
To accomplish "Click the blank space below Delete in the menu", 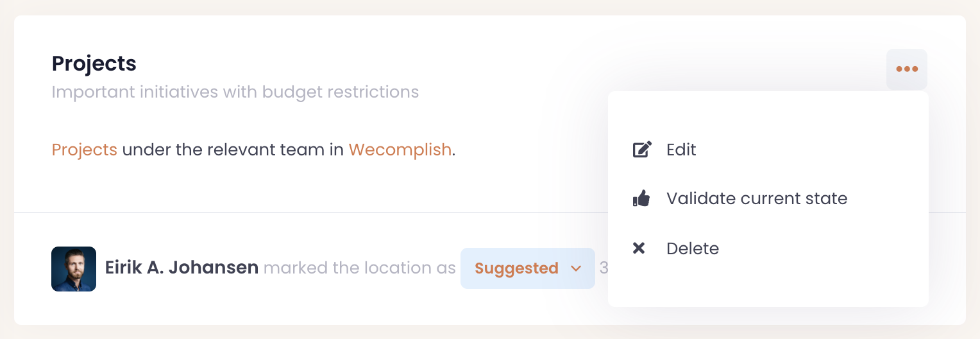I will (768, 284).
